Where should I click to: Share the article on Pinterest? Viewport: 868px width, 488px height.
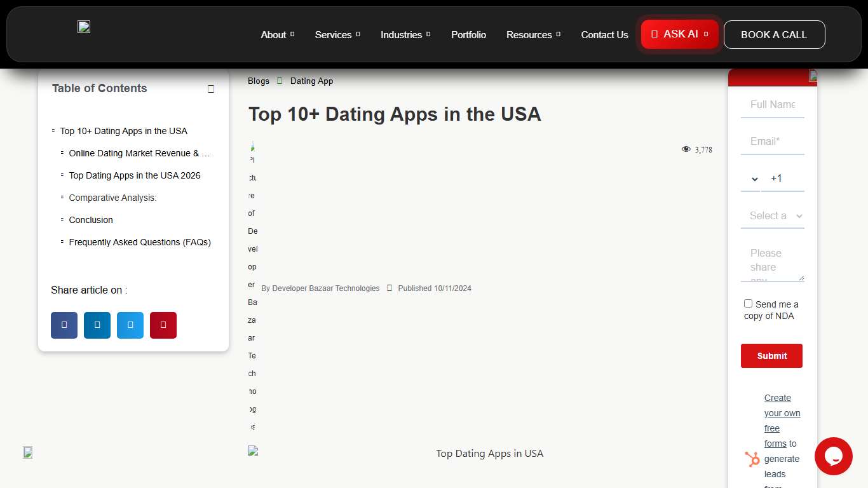point(163,325)
